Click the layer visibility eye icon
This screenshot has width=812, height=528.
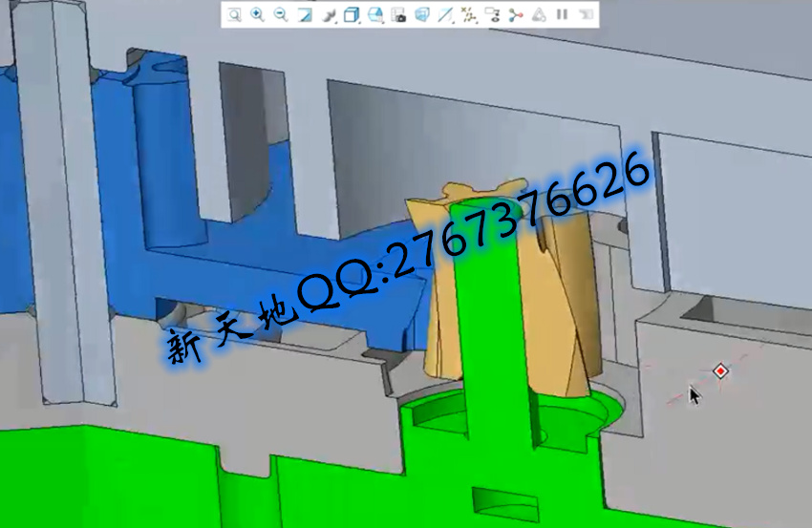coord(492,14)
